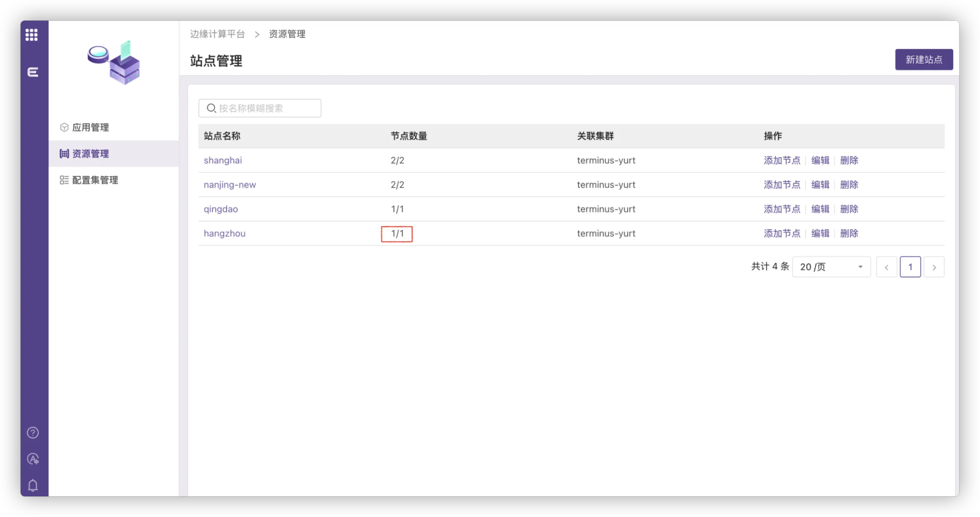Click 添加节点 for nanjing-new row
Screen dimensions: 980x517
click(781, 185)
